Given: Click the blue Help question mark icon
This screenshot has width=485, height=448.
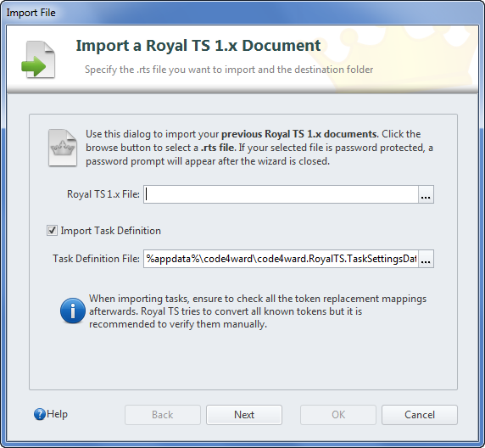Looking at the screenshot, I should (40, 414).
